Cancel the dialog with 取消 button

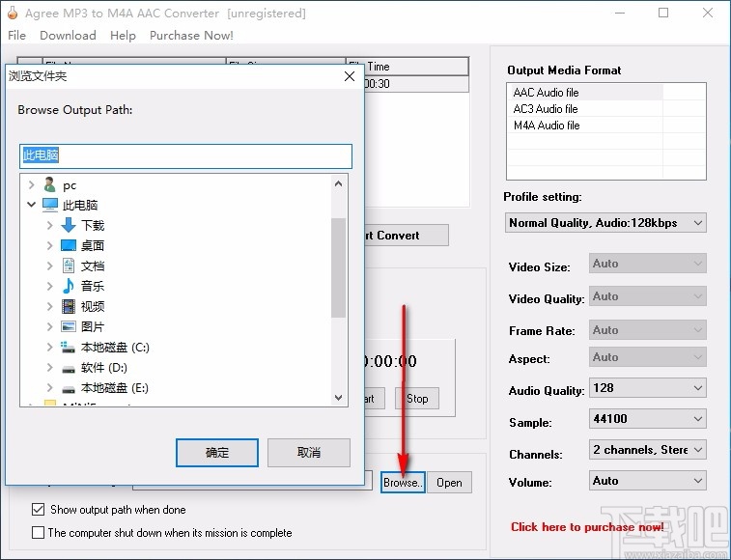[309, 452]
